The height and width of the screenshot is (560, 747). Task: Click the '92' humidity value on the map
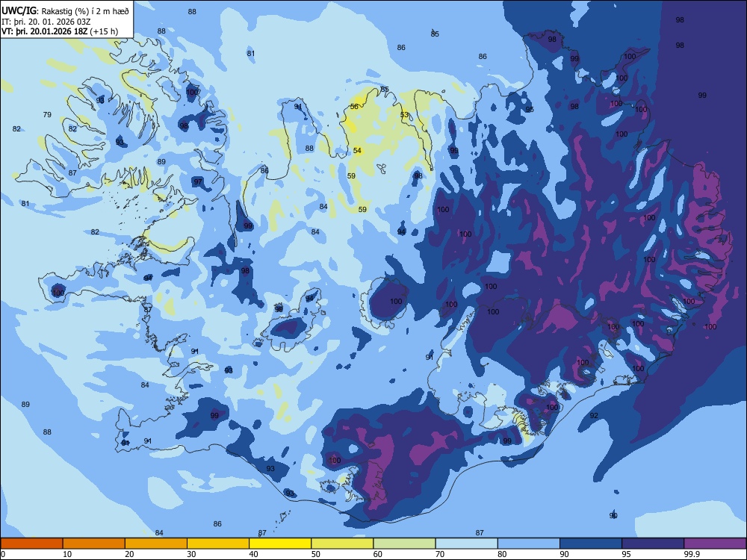(594, 416)
